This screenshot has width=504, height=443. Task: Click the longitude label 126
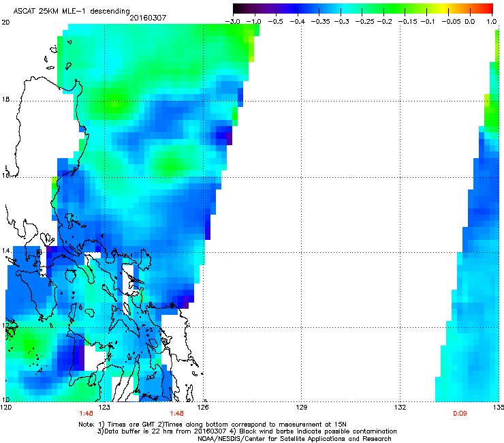coord(203,408)
